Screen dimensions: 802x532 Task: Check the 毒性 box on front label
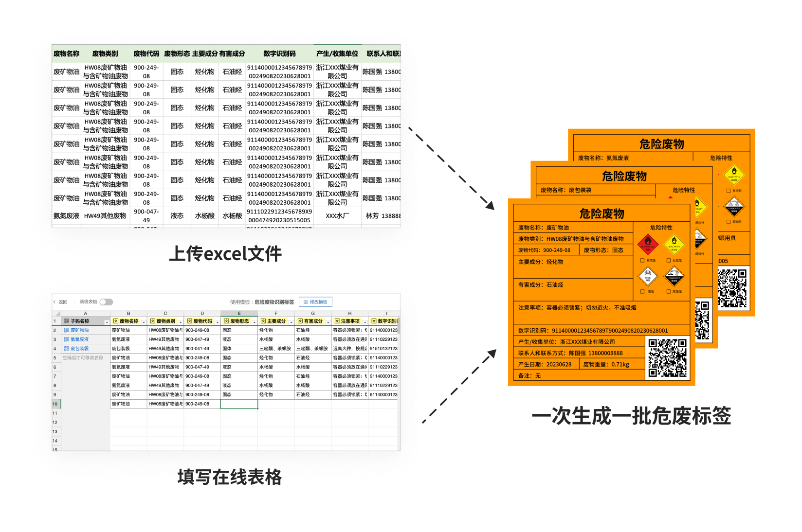coord(642,291)
